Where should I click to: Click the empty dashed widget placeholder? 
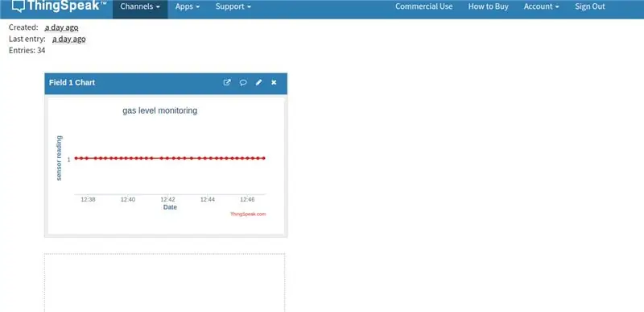tap(165, 283)
